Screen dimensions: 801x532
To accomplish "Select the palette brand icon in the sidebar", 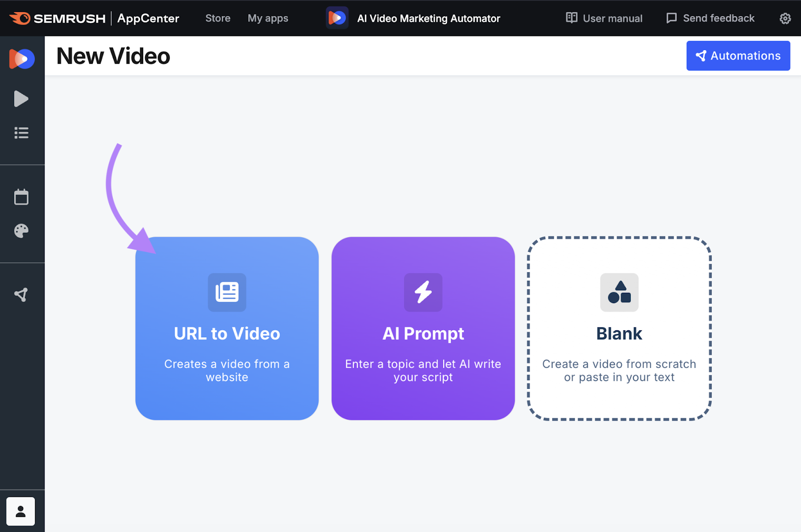I will pos(21,231).
